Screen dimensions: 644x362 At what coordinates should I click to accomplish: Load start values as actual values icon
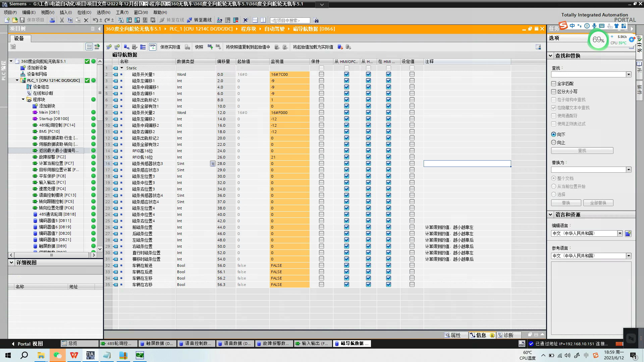click(340, 47)
